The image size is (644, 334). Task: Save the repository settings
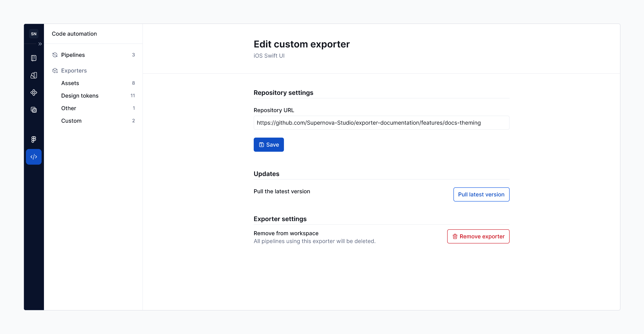[269, 144]
